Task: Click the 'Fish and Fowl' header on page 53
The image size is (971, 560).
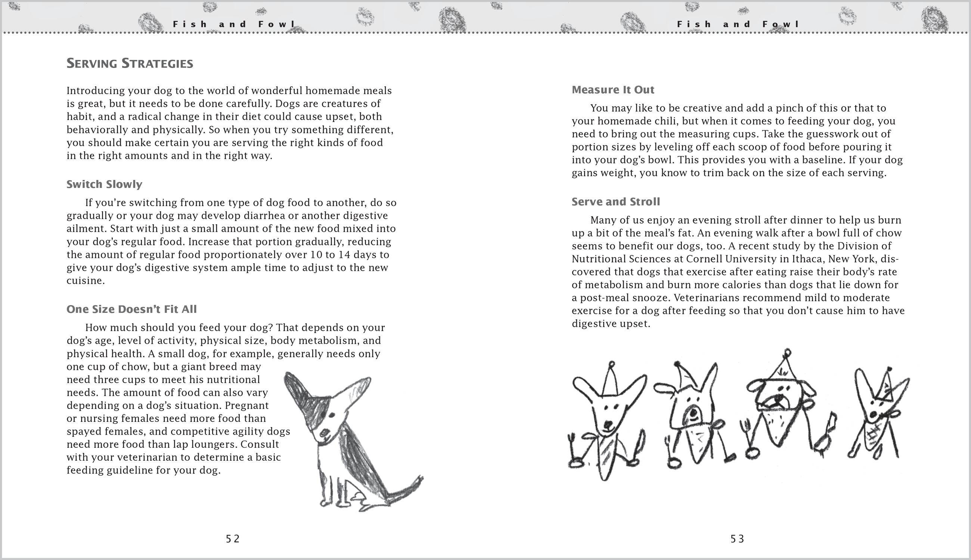Action: (x=738, y=24)
